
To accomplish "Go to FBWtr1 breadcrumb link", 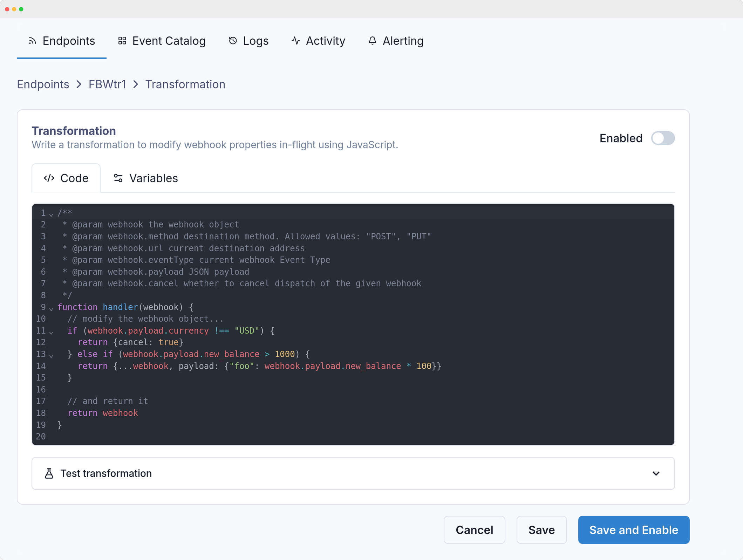I will pos(107,84).
